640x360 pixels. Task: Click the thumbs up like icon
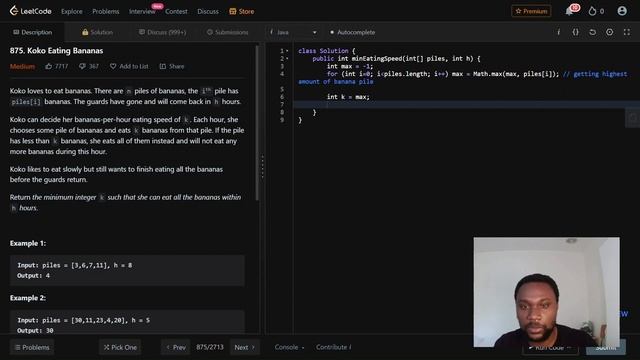pyautogui.click(x=49, y=66)
